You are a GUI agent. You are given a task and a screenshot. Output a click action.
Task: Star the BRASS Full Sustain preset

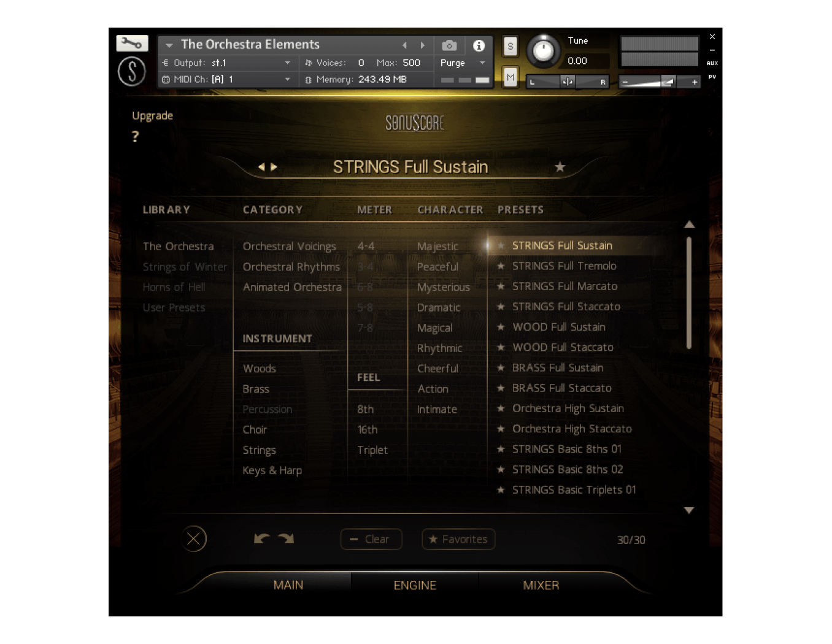[x=501, y=367]
